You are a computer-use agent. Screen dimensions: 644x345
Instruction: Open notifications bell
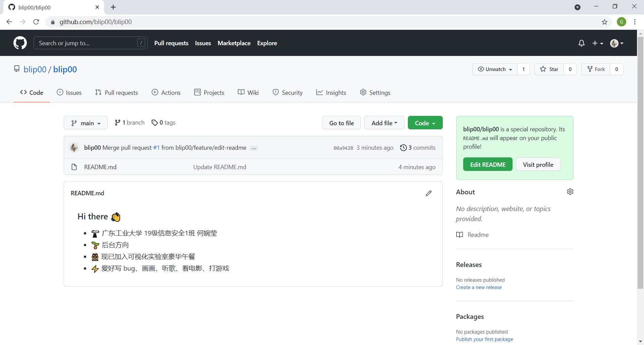click(x=582, y=43)
